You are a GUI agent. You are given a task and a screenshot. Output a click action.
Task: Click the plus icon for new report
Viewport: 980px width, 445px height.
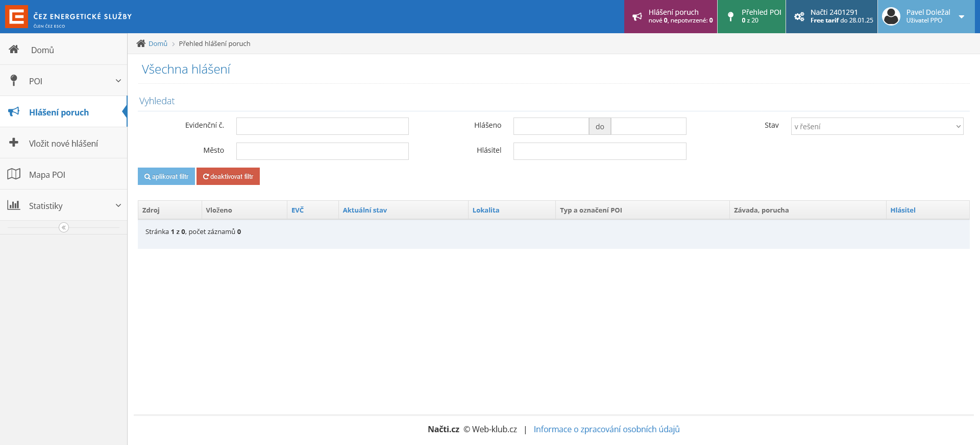pyautogui.click(x=14, y=143)
